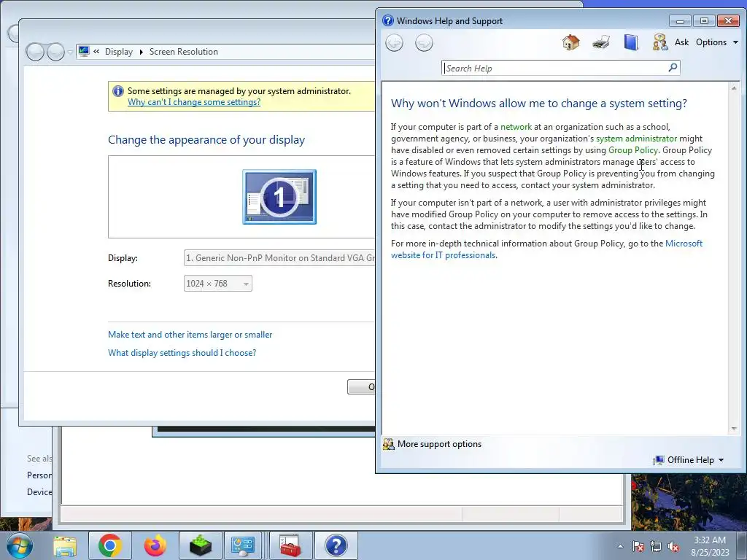Open File Explorer from the taskbar
This screenshot has height=560, width=747.
pyautogui.click(x=65, y=545)
